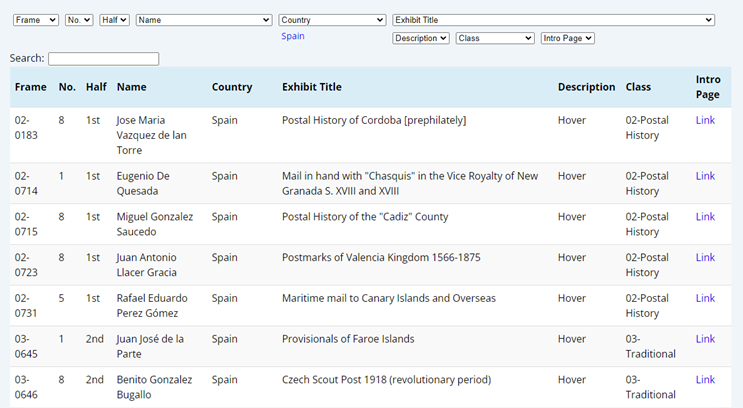743x408 pixels.
Task: Click title Mail in hand with "Chasquis"
Action: (x=410, y=184)
